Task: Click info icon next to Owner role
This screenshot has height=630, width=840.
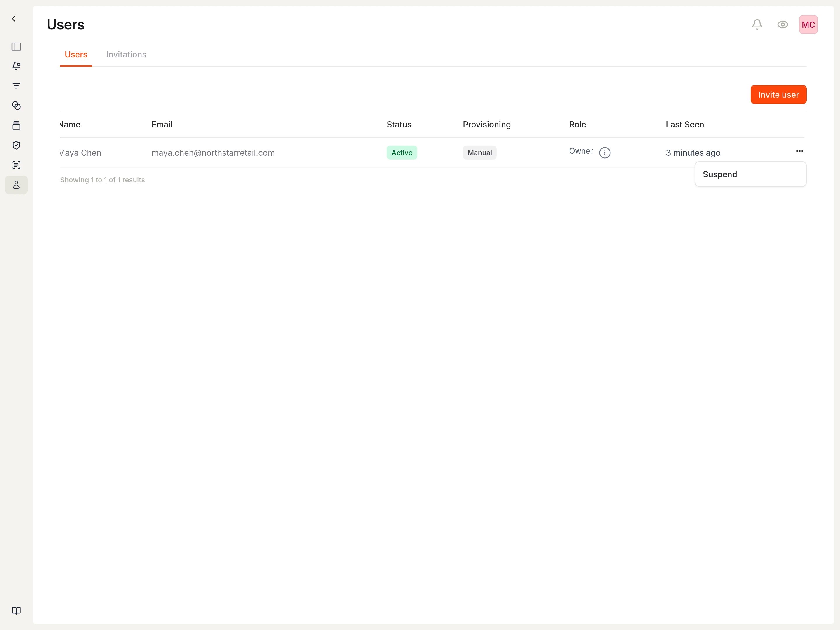Action: (x=605, y=153)
